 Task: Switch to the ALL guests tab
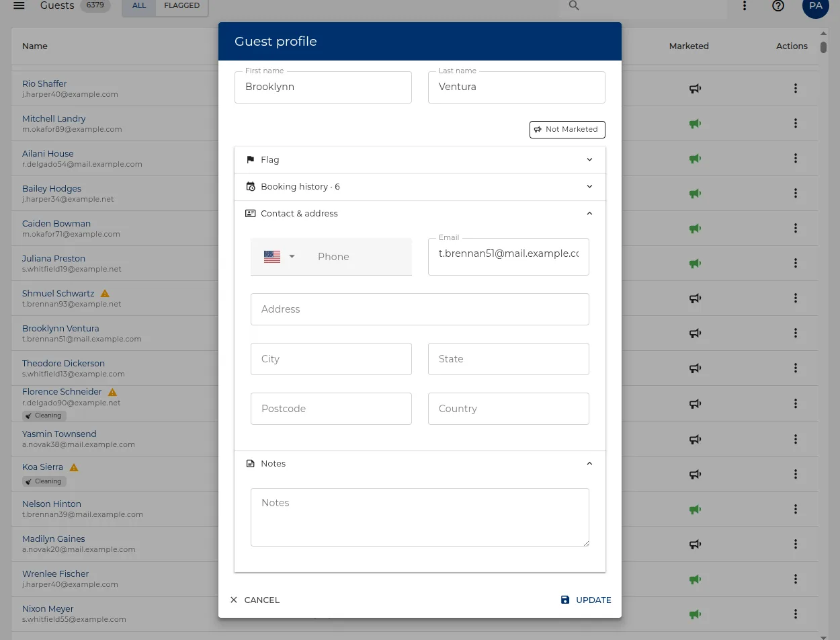coord(139,5)
